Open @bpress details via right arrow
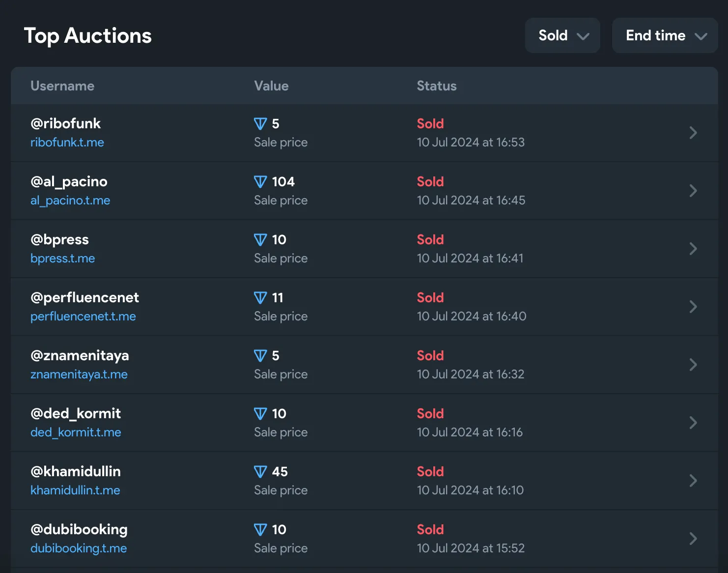Viewport: 728px width, 573px height. [x=693, y=249]
